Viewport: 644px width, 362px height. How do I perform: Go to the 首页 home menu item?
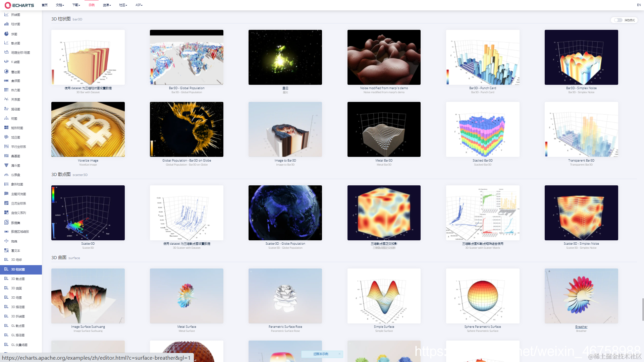(45, 5)
